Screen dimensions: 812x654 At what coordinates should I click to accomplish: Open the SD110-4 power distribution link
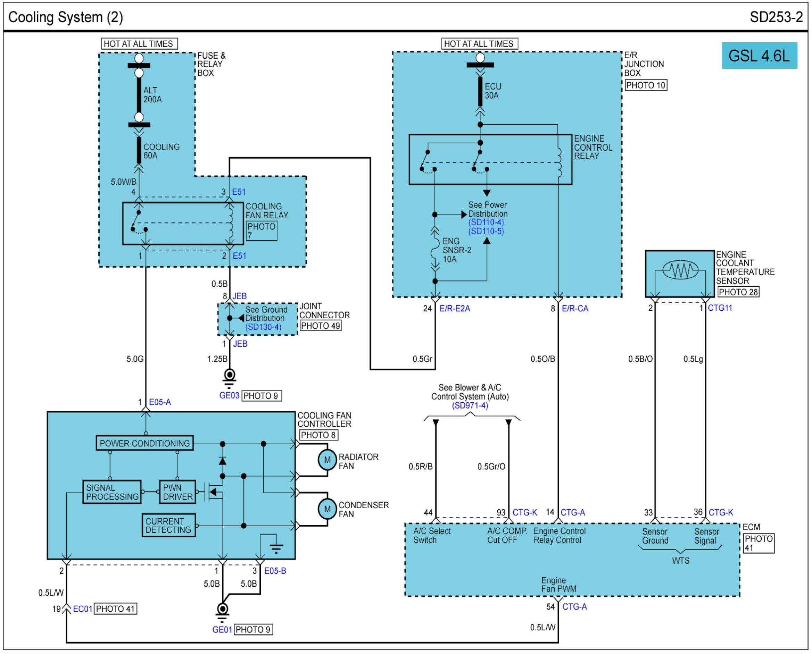click(486, 222)
